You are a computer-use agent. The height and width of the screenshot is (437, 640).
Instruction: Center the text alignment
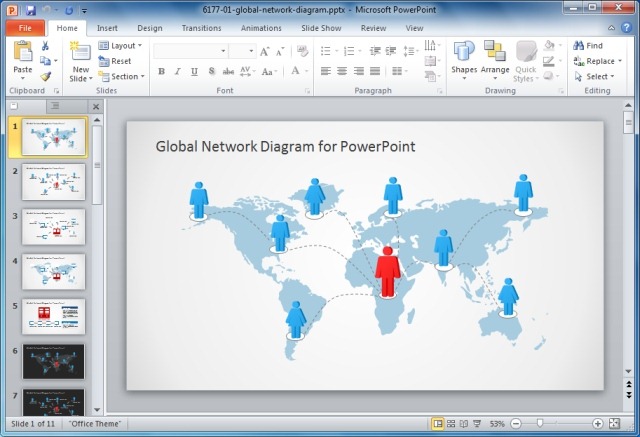click(342, 71)
